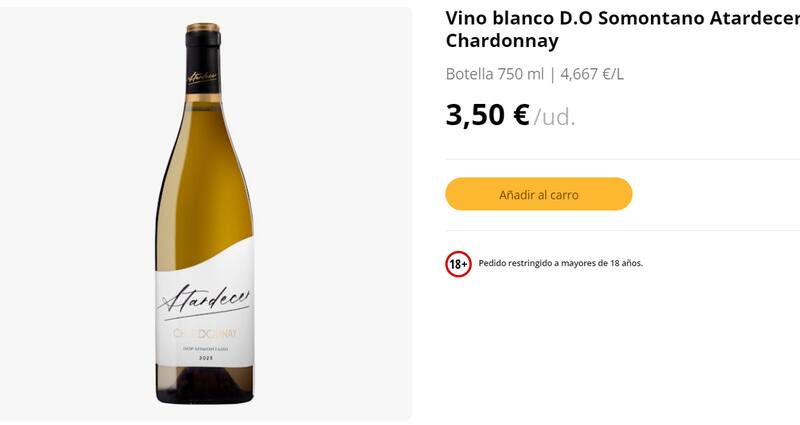The width and height of the screenshot is (800, 425).
Task: Click the Atardecer script logo on bottle label
Action: [204, 296]
